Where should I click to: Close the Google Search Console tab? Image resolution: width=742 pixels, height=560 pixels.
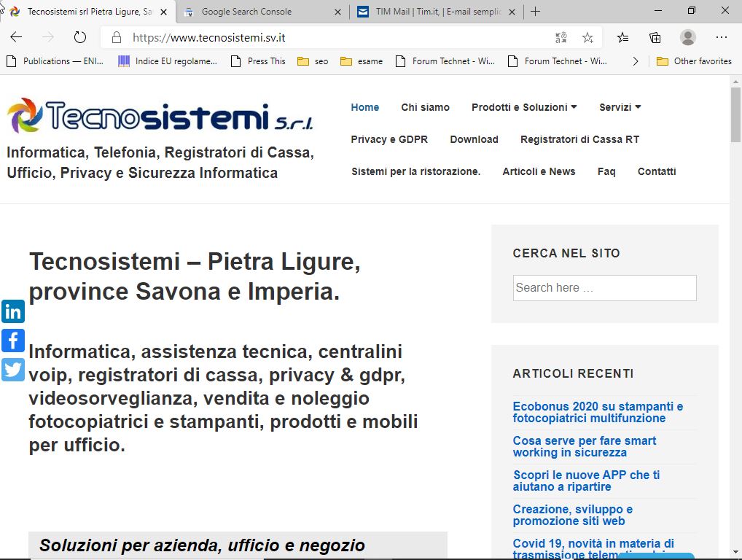coord(338,12)
